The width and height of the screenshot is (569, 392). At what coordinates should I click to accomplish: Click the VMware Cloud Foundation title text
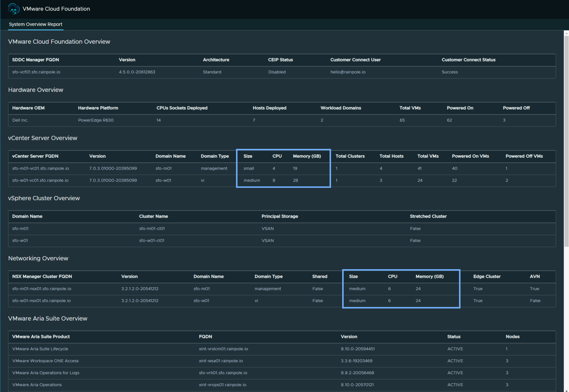[x=56, y=9]
